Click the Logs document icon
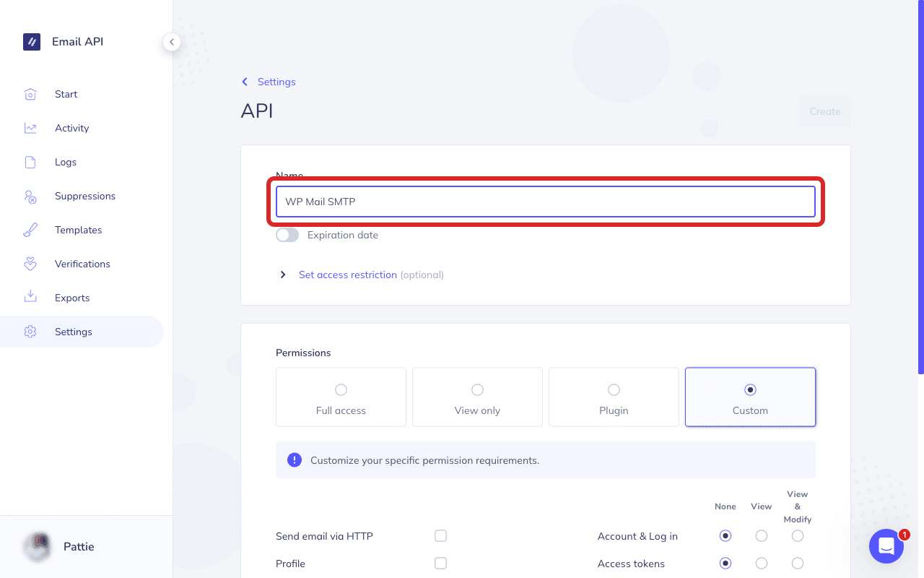Screen dimensions: 924x578 point(30,162)
